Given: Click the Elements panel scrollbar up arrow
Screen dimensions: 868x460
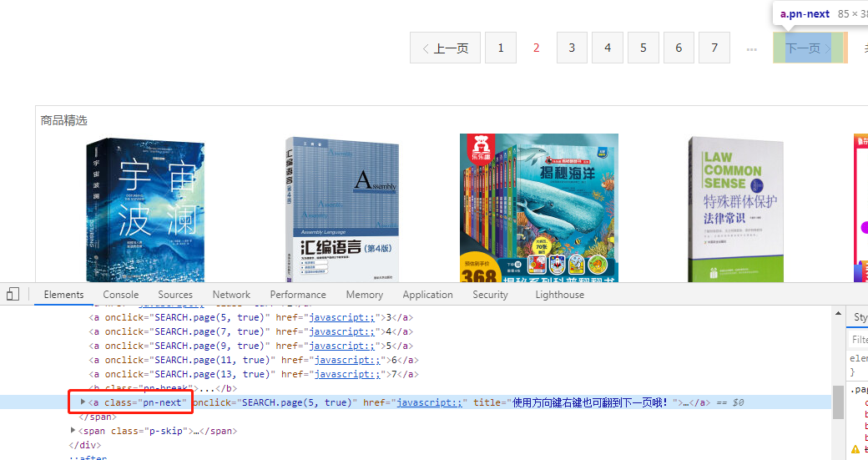Looking at the screenshot, I should point(838,314).
